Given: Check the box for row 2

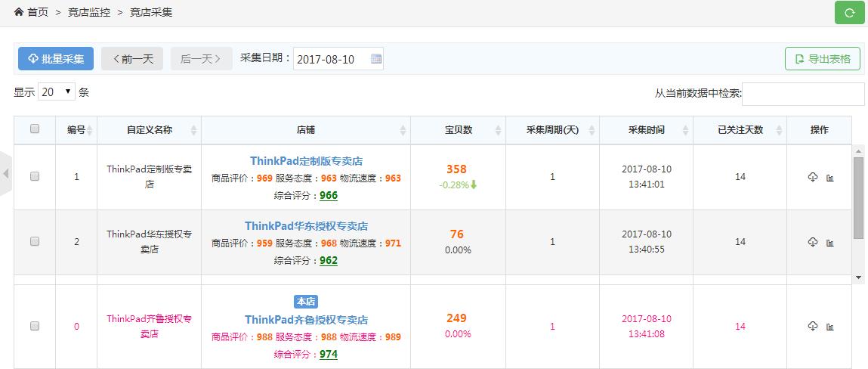Looking at the screenshot, I should click(x=34, y=241).
